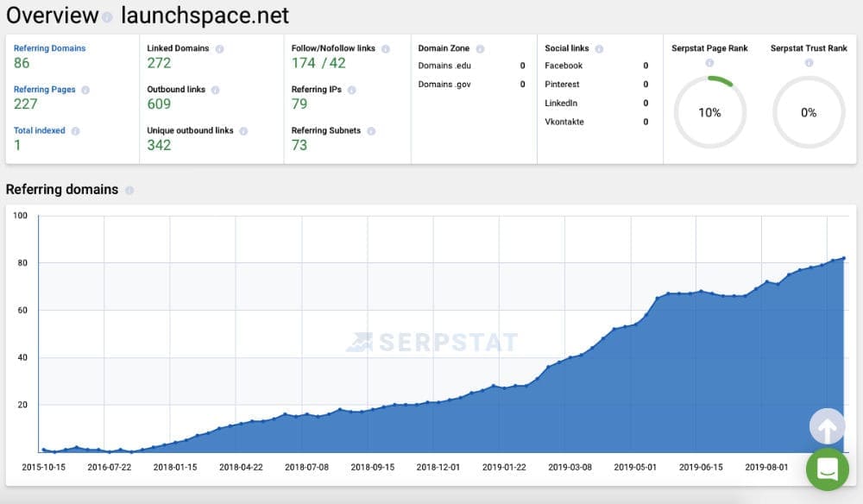Click info icon under Serpstat Page Rank

pos(709,63)
